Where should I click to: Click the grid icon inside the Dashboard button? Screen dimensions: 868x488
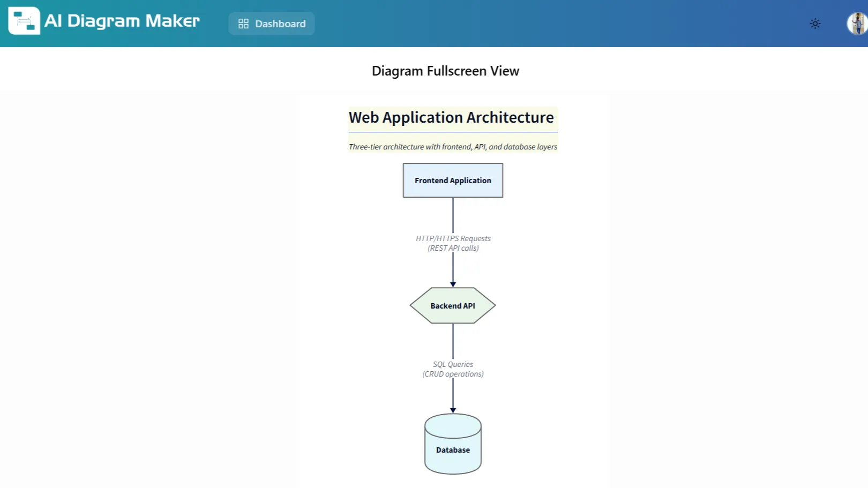243,23
